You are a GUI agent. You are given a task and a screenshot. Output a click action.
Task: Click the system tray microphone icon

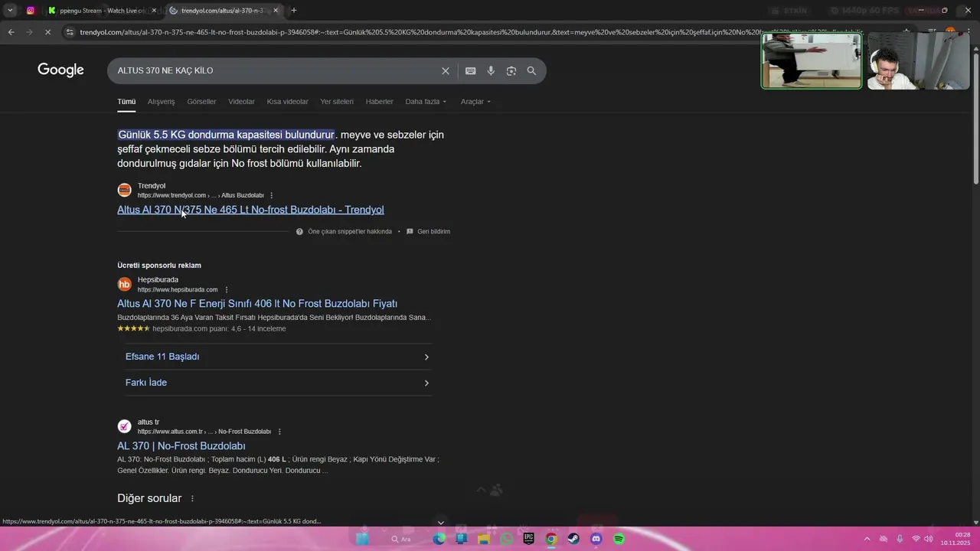tap(900, 539)
